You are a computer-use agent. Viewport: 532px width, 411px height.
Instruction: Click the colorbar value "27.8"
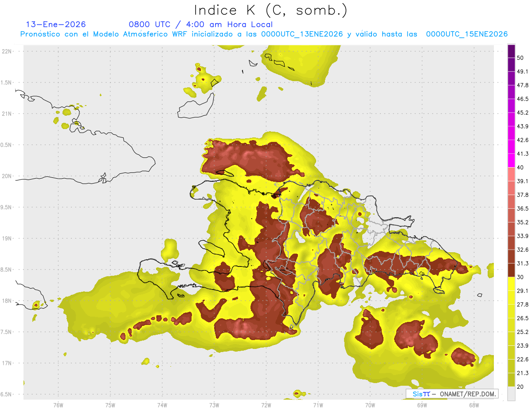click(x=523, y=305)
